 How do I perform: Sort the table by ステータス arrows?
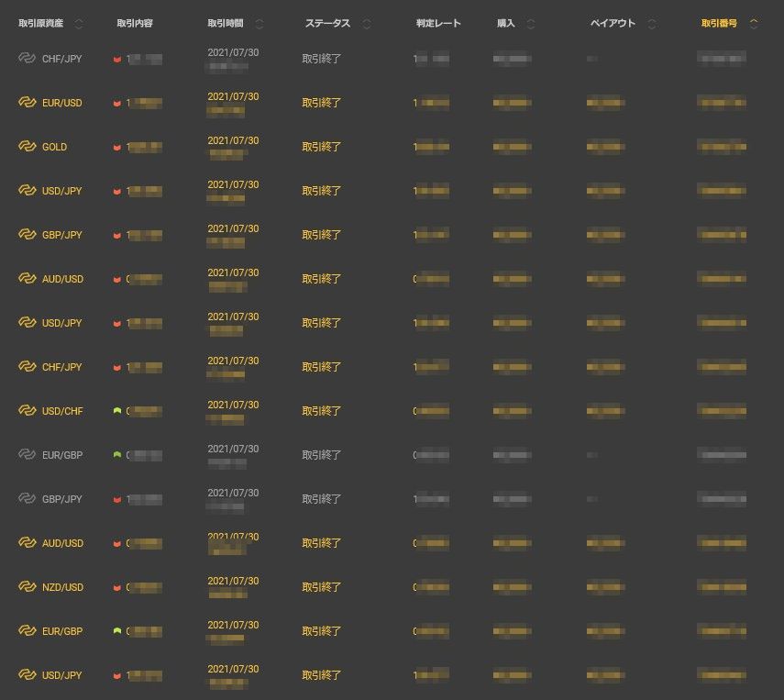click(x=367, y=24)
